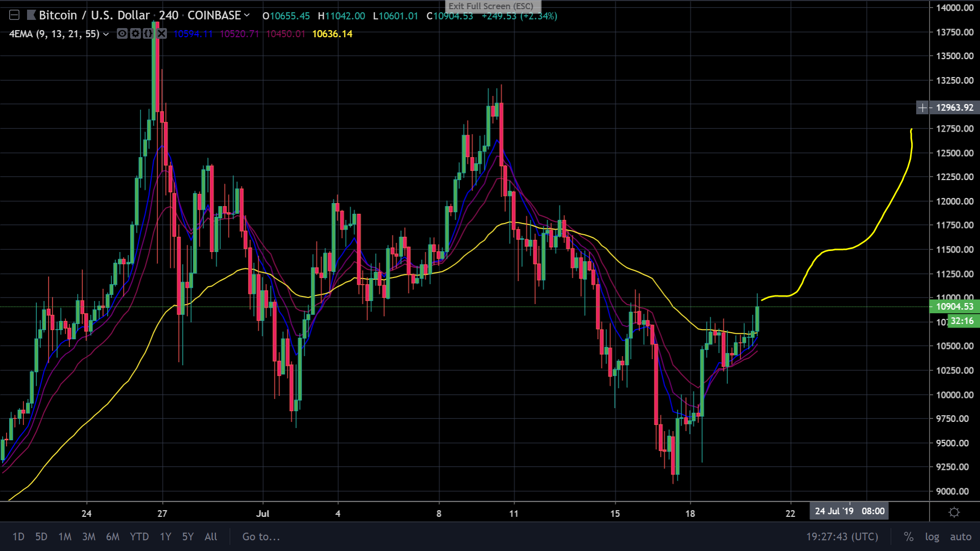Open 4EMA indicator settings gear
This screenshot has width=980, height=551.
[x=135, y=34]
